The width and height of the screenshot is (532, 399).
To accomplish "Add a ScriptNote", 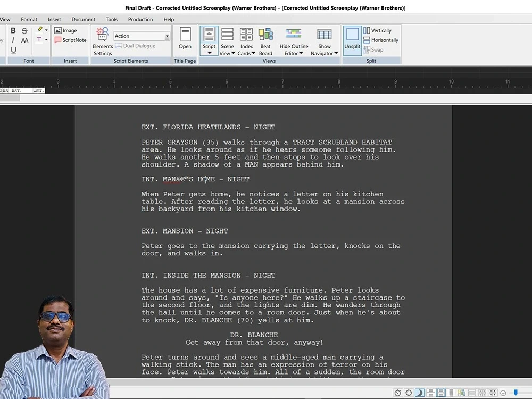I will 71,40.
